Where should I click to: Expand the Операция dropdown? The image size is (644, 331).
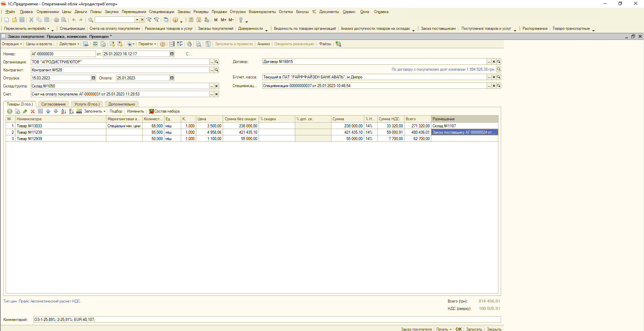[12, 44]
